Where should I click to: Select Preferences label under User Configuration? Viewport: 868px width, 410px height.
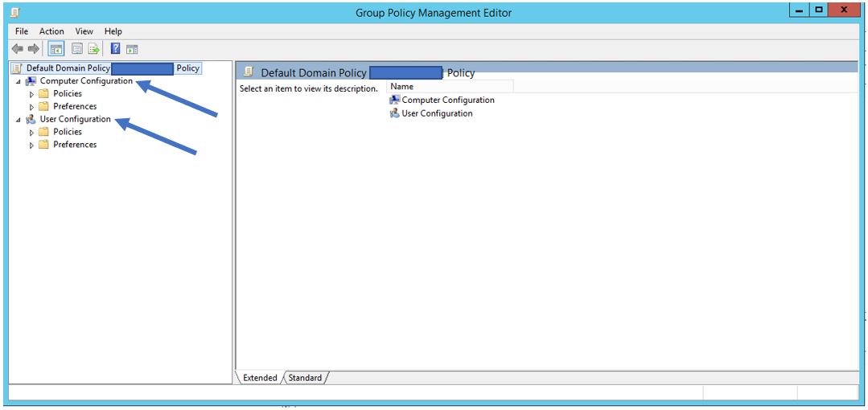[x=75, y=145]
